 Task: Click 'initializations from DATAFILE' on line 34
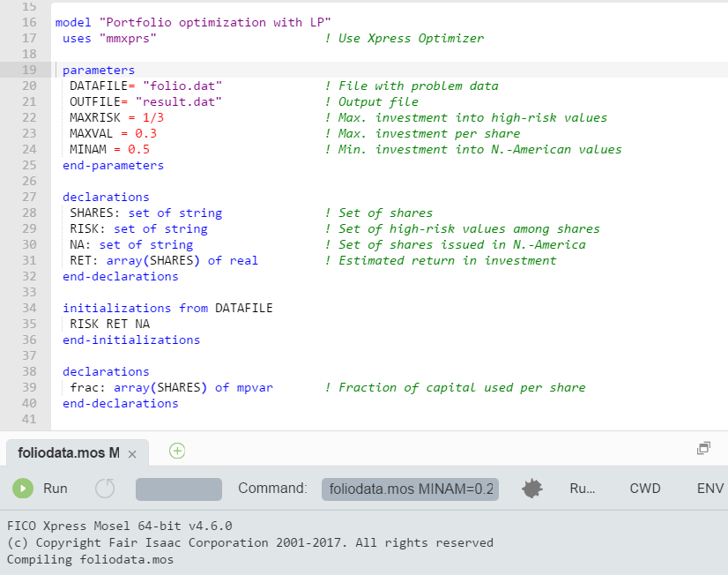(167, 308)
